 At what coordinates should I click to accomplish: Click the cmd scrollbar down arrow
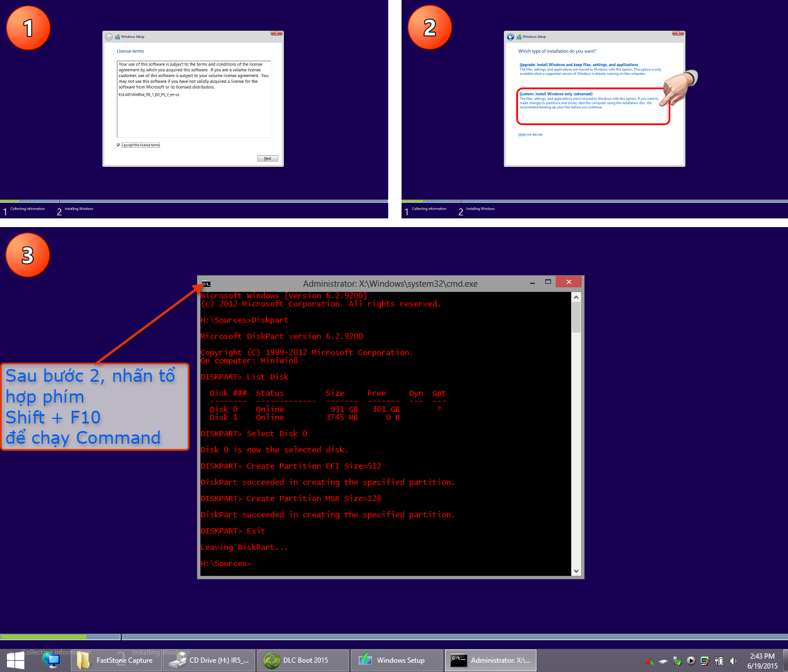tap(576, 571)
